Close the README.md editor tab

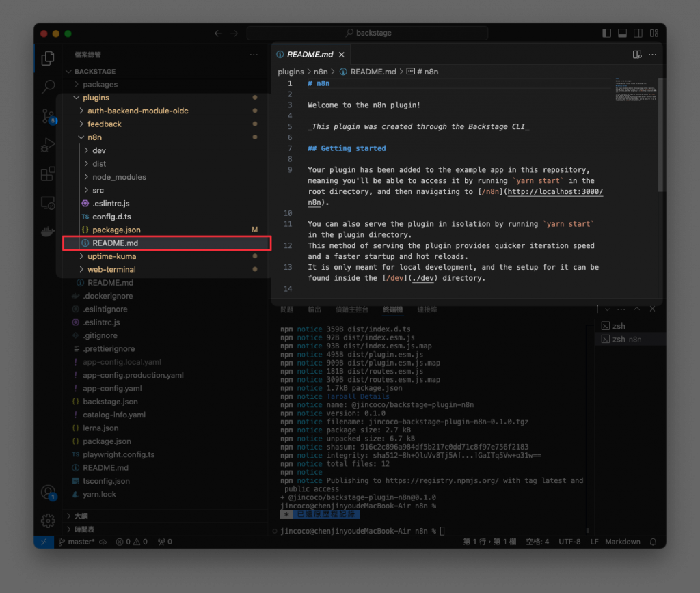tap(342, 55)
